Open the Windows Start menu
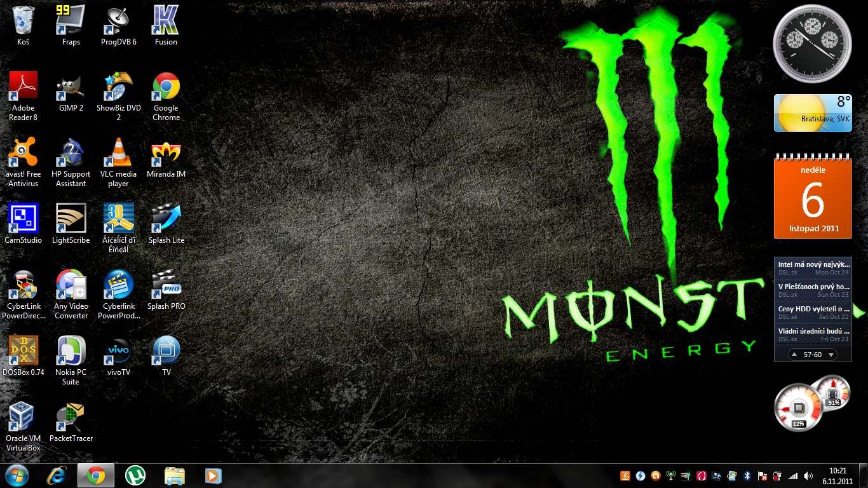This screenshot has height=488, width=868. coord(17,475)
